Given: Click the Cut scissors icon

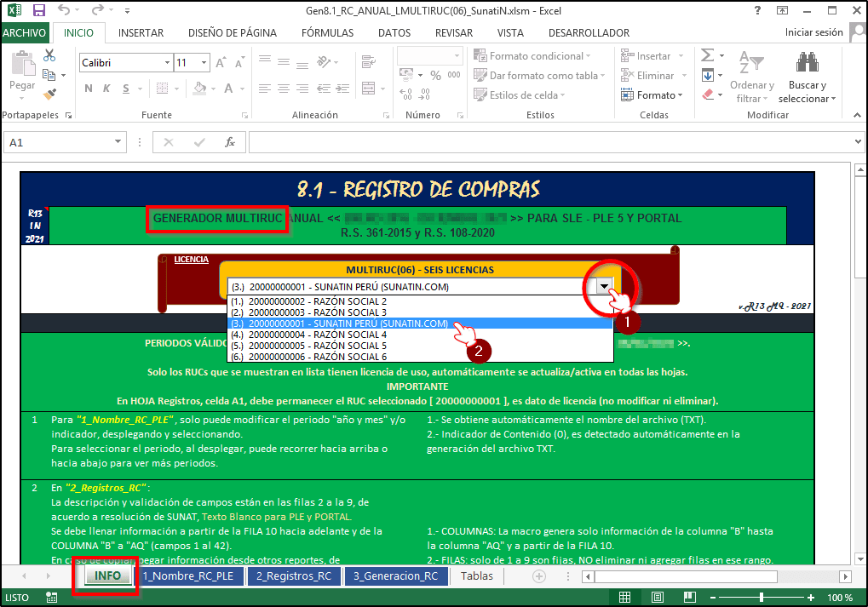Looking at the screenshot, I should click(49, 56).
